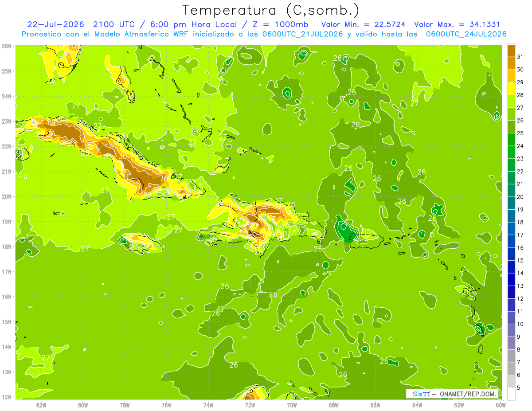Click the brown color bar segment between 30 and 31
This screenshot has height=411, width=532.
511,63
